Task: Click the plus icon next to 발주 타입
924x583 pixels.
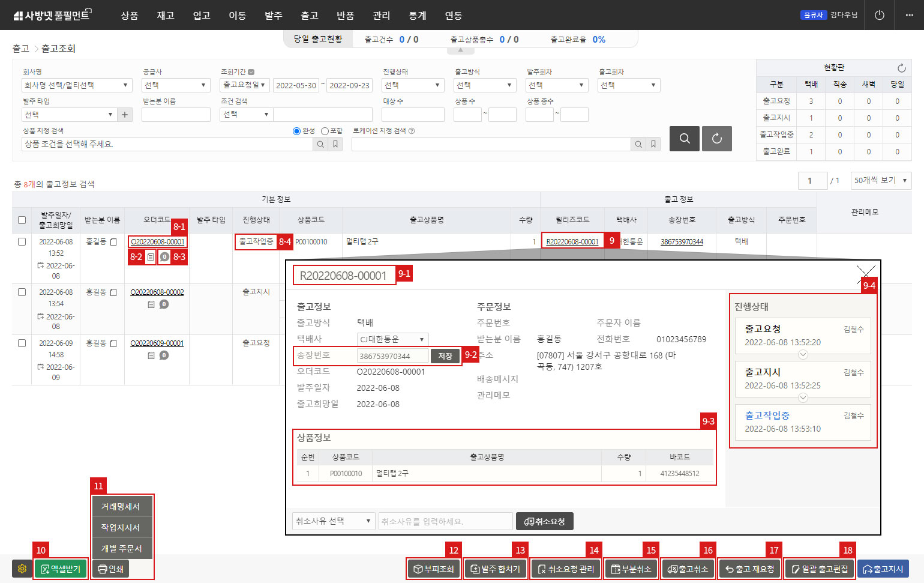Action: tap(124, 114)
